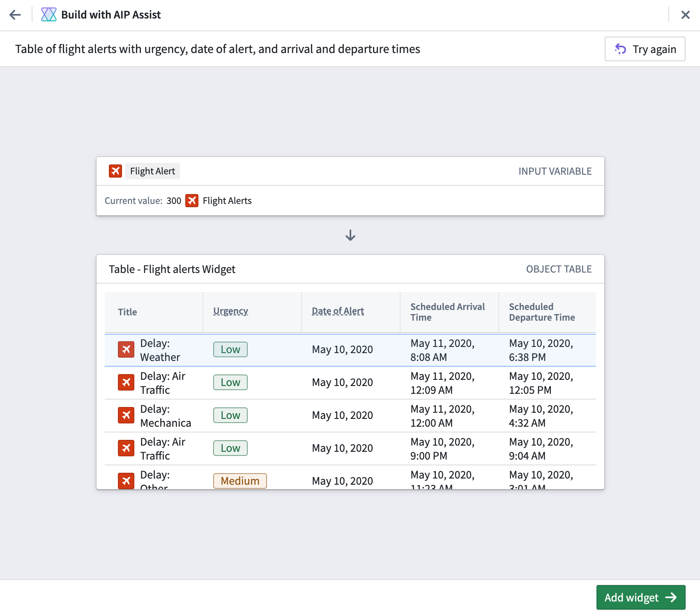This screenshot has height=615, width=700.
Task: Click the plane icon next to 300 Flight Alerts
Action: (x=192, y=201)
